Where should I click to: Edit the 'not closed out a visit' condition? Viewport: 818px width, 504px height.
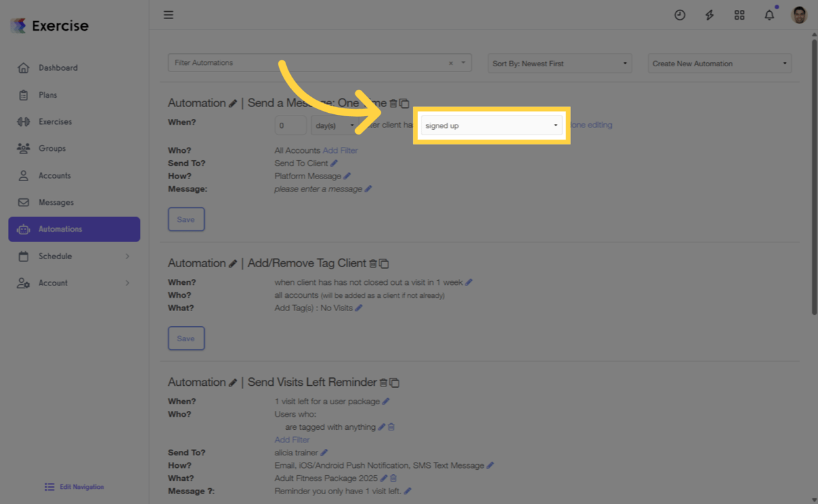tap(469, 282)
